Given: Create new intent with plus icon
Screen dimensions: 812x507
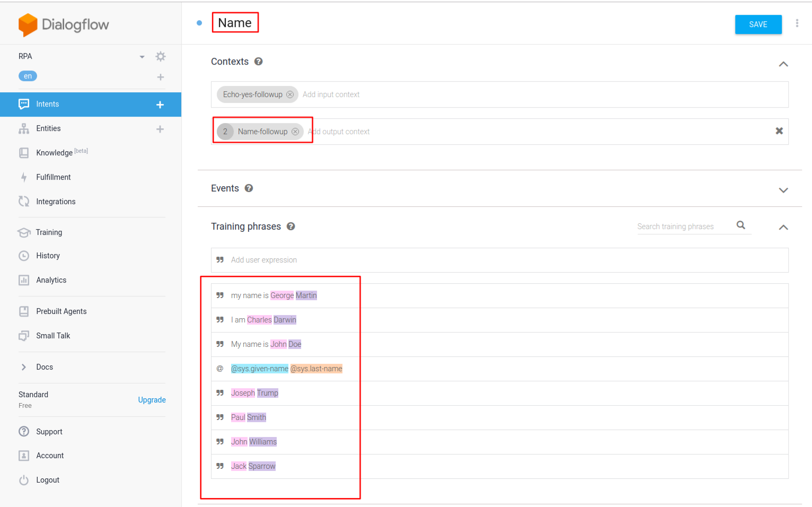Looking at the screenshot, I should 160,104.
